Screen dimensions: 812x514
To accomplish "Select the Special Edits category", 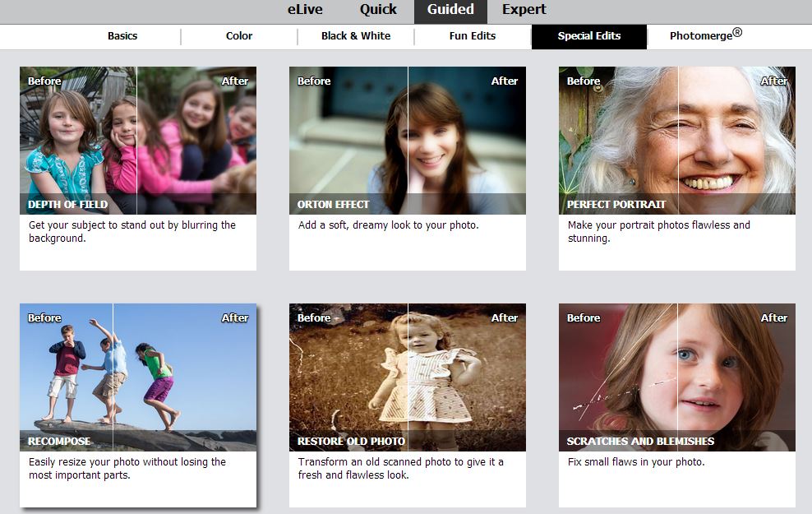I will [589, 37].
